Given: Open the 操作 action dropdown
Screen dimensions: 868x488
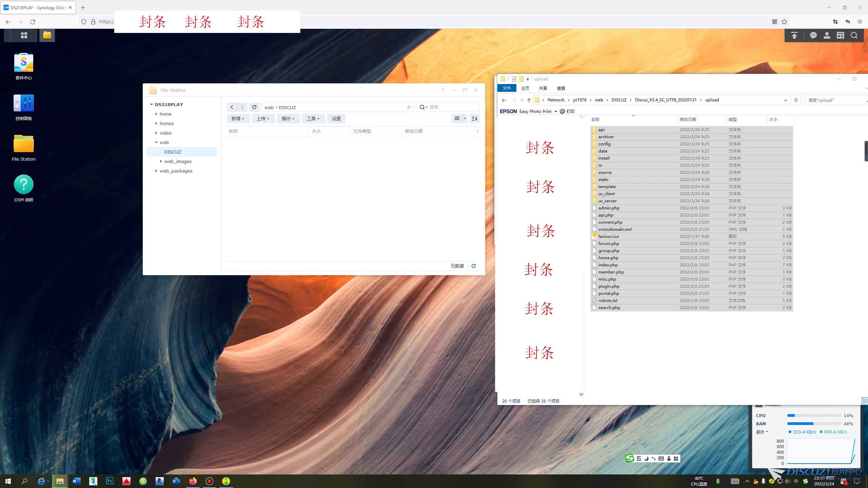Looking at the screenshot, I should tap(288, 119).
